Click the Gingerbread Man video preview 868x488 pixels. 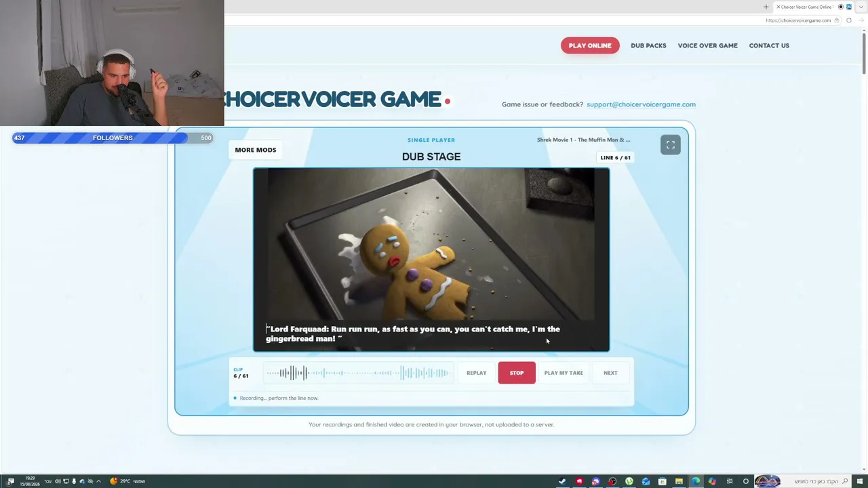tap(431, 260)
